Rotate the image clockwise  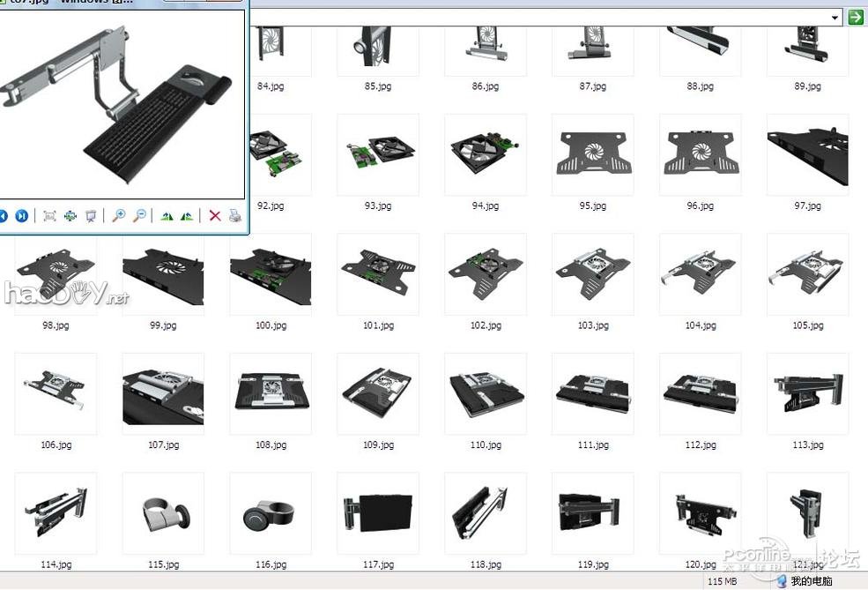[167, 216]
